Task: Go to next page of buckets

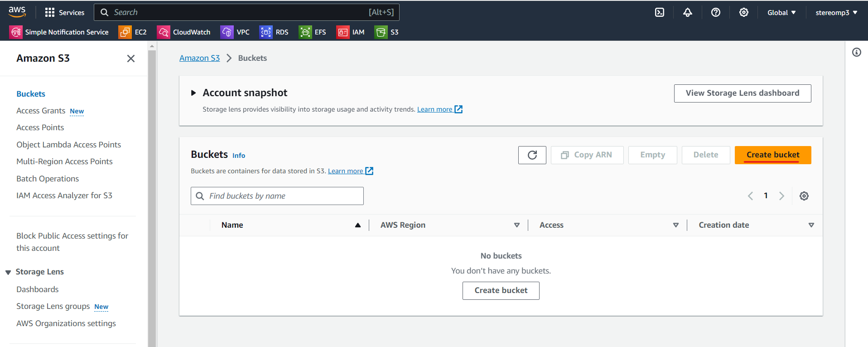Action: 781,196
